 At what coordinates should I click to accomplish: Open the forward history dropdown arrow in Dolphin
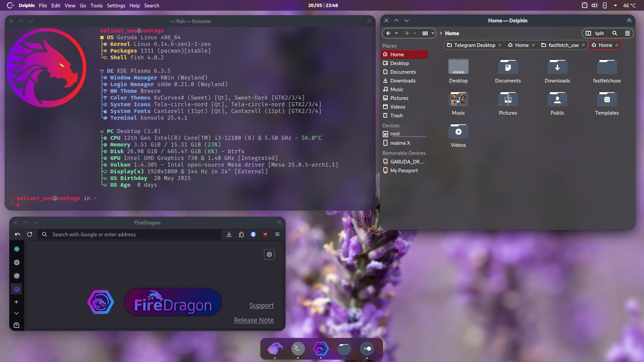coord(415,33)
